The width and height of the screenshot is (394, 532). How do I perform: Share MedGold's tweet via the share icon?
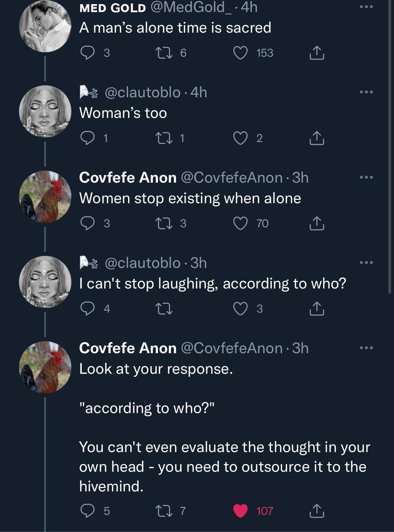[x=317, y=53]
